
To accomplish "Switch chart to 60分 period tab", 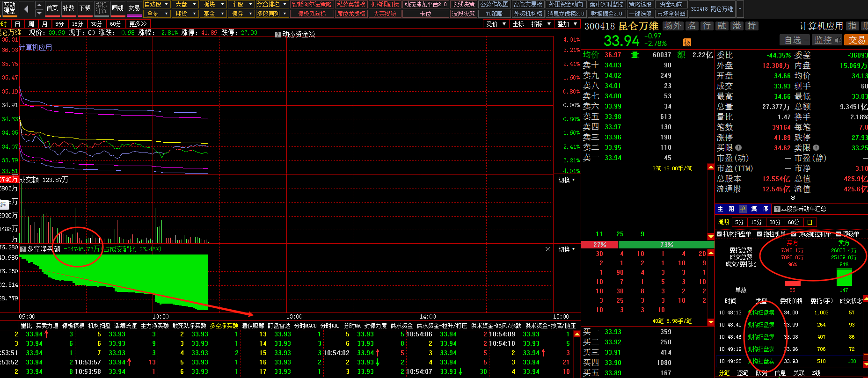I will pyautogui.click(x=115, y=24).
